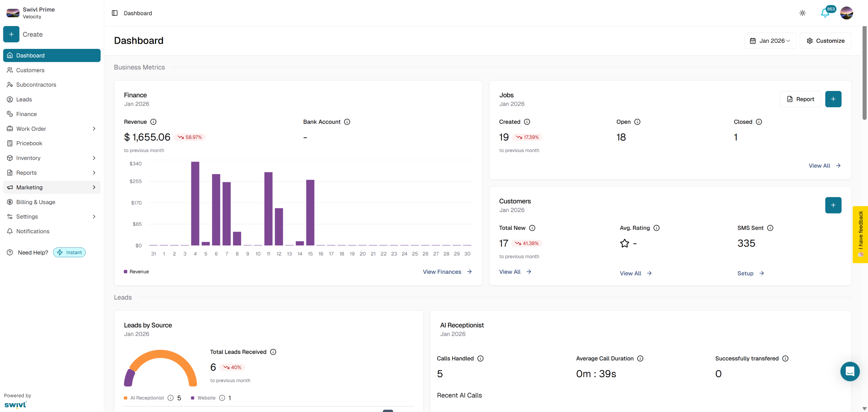Click the plus icon in Jobs card
Screen dimensions: 868x412
click(x=833, y=99)
